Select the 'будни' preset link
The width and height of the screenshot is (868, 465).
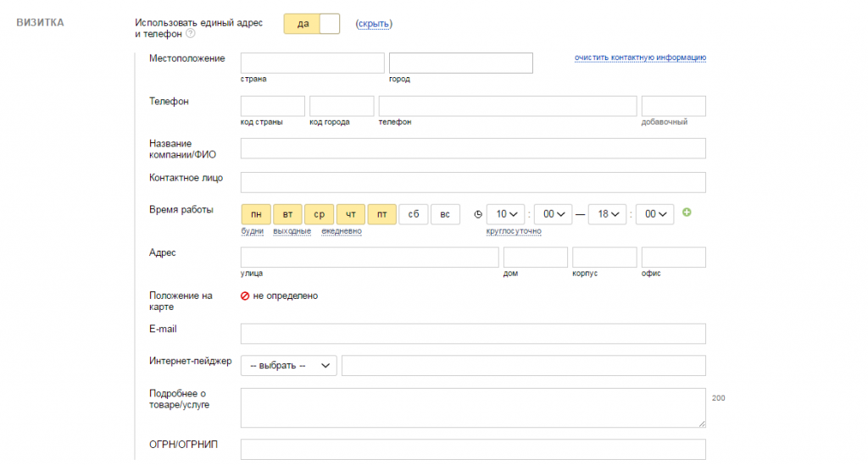point(252,231)
